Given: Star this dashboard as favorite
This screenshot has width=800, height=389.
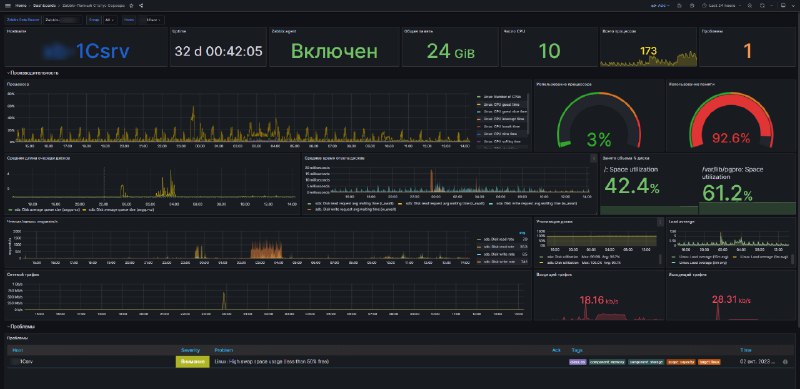Looking at the screenshot, I should (x=132, y=5).
